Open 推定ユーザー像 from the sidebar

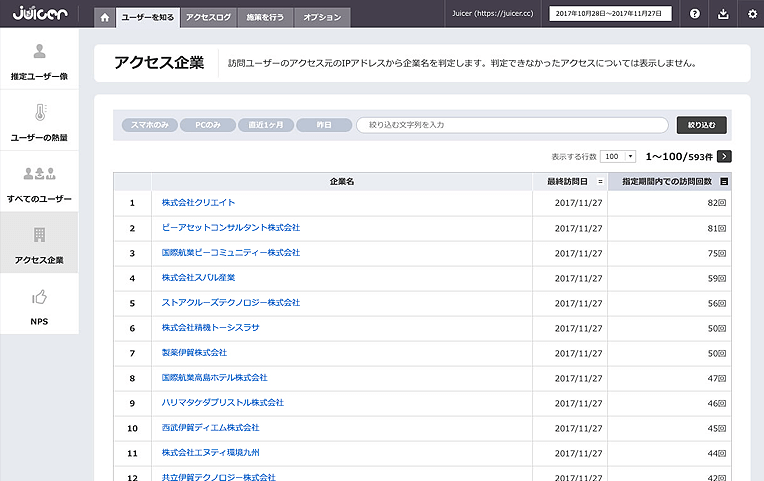point(39,61)
